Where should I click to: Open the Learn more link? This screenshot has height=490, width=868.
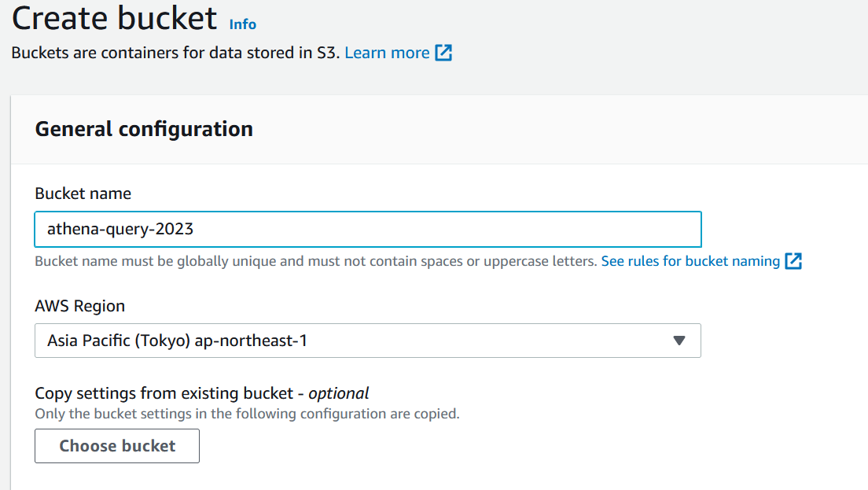[x=387, y=53]
